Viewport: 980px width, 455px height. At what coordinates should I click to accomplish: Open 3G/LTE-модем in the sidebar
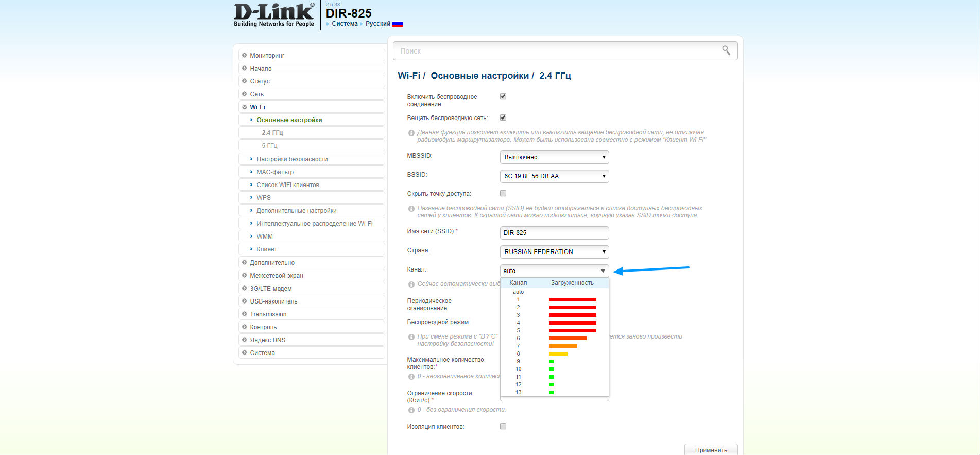coord(312,288)
